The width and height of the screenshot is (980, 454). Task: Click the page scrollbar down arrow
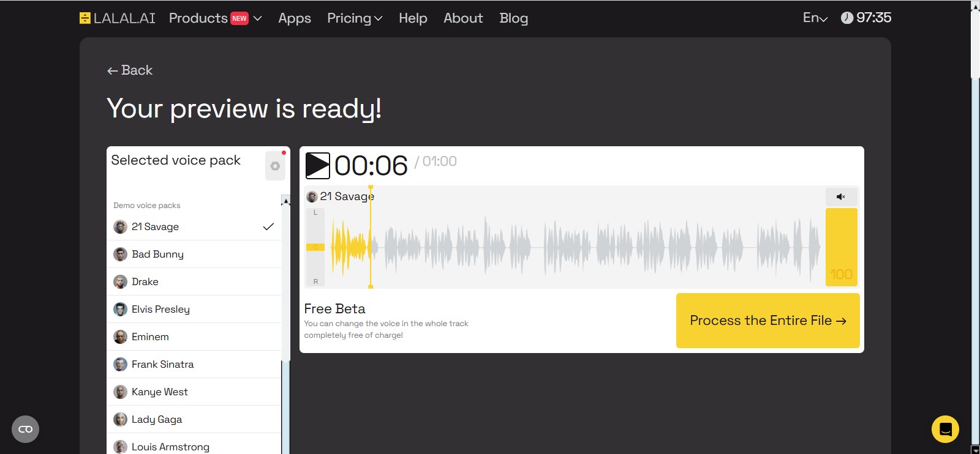[975, 449]
